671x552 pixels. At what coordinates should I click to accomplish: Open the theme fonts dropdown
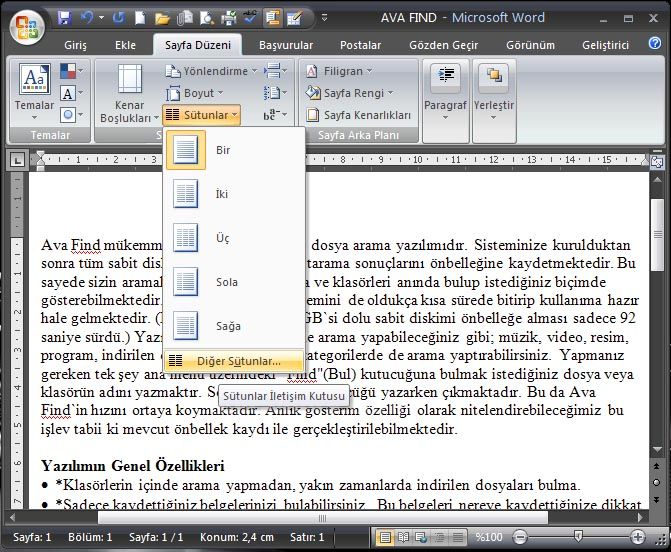[x=71, y=93]
